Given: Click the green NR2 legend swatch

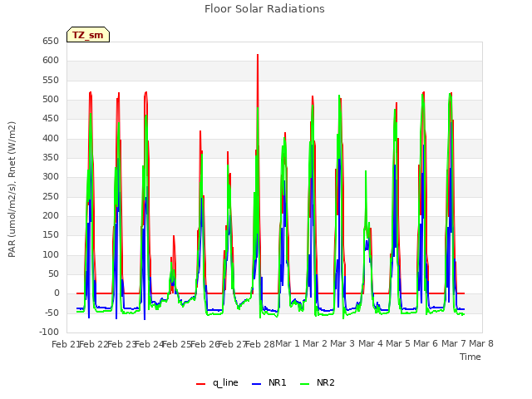Looking at the screenshot, I should pos(305,384).
